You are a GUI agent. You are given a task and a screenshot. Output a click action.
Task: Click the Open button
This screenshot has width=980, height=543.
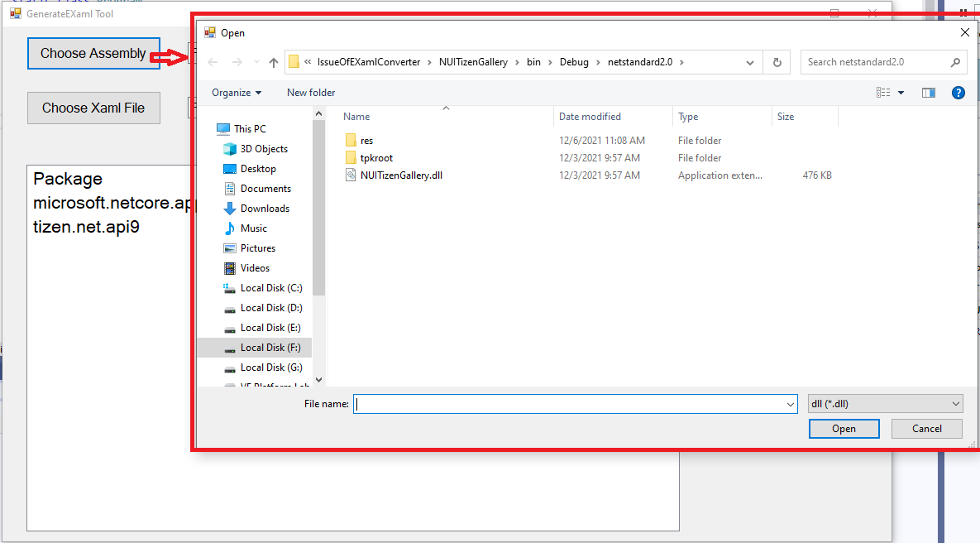point(844,429)
